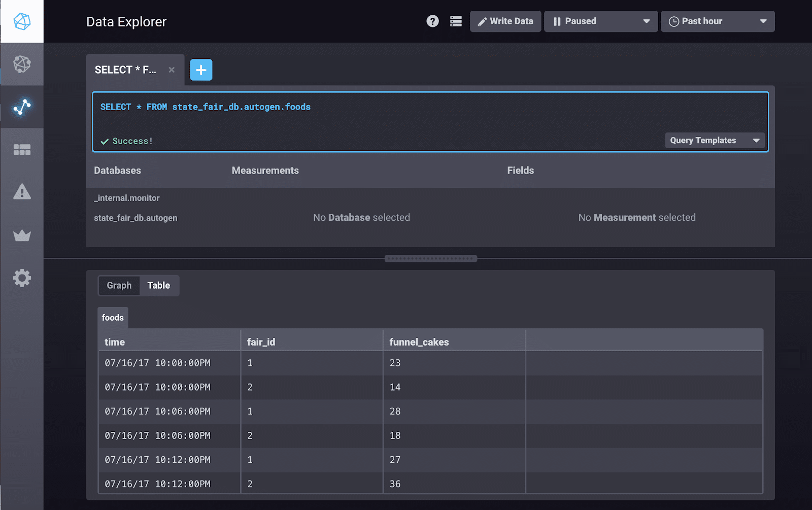Switch to the Graph view

(119, 286)
